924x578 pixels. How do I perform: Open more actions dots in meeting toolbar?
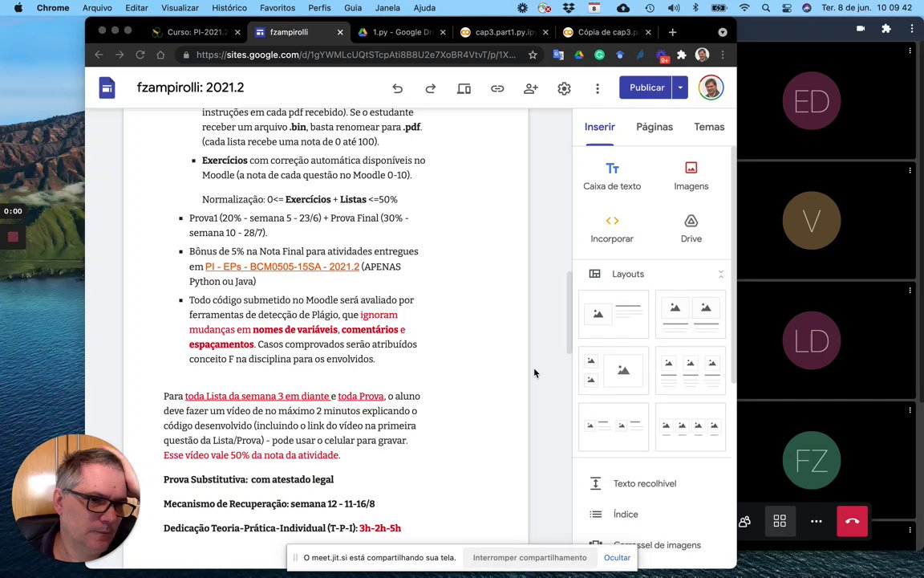click(x=817, y=521)
